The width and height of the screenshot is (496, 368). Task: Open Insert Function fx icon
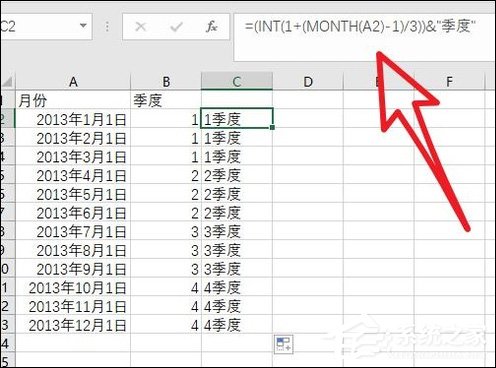pos(212,27)
